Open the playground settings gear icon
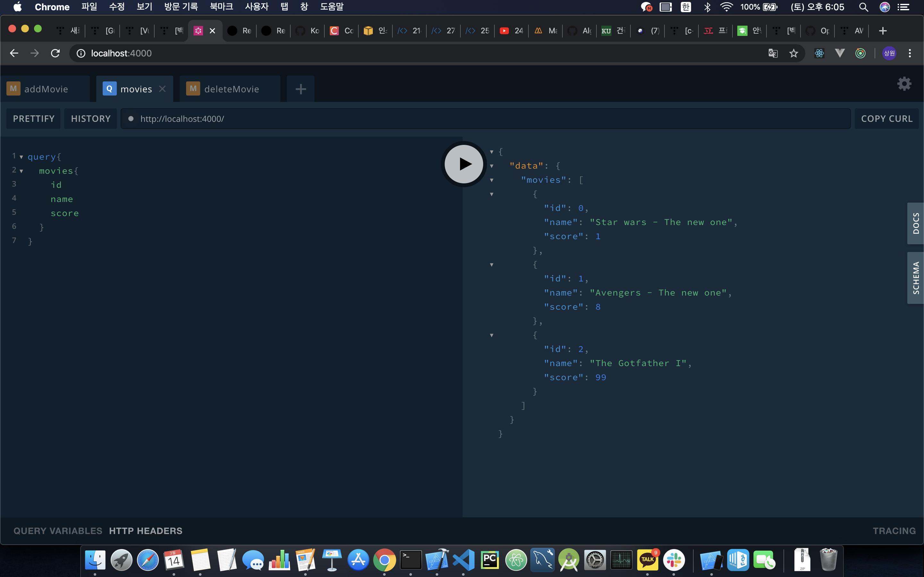924x577 pixels. click(x=904, y=84)
